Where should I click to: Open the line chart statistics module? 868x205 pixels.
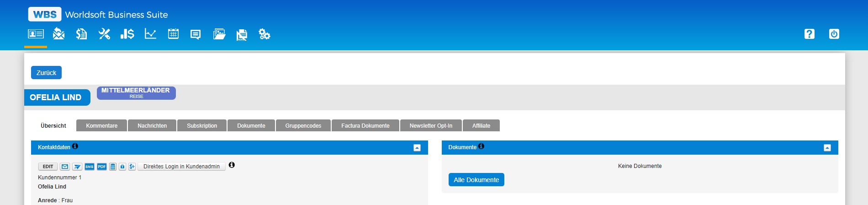pyautogui.click(x=150, y=34)
